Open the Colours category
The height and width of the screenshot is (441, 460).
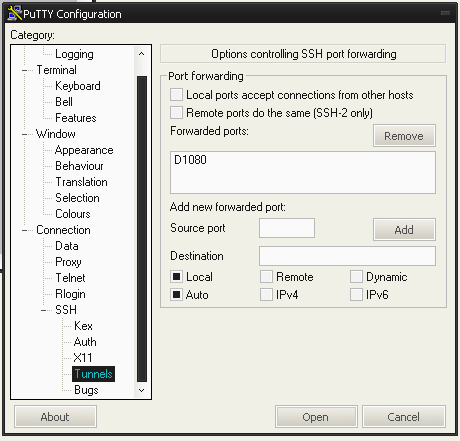73,214
